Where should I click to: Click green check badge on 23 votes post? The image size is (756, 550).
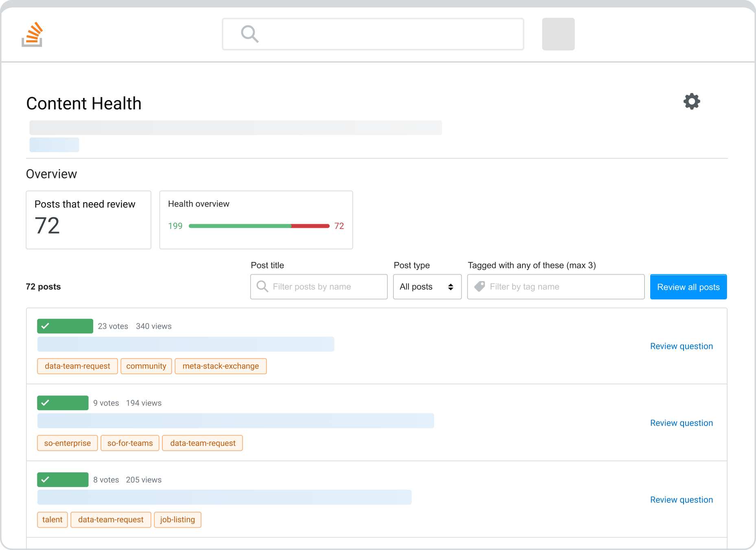point(65,326)
